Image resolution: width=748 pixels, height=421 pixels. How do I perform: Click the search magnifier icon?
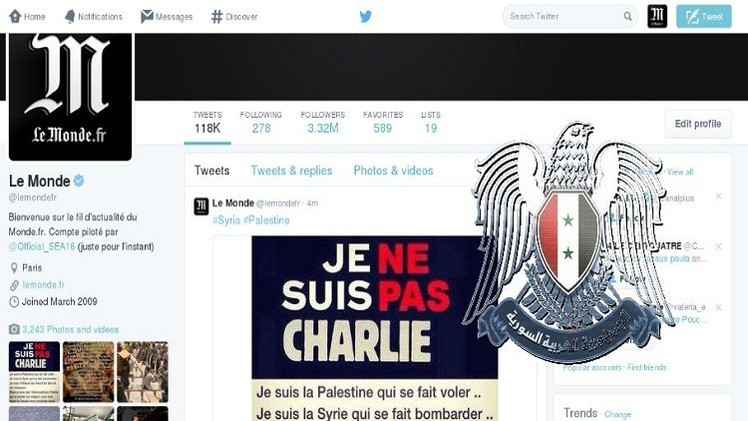point(627,17)
